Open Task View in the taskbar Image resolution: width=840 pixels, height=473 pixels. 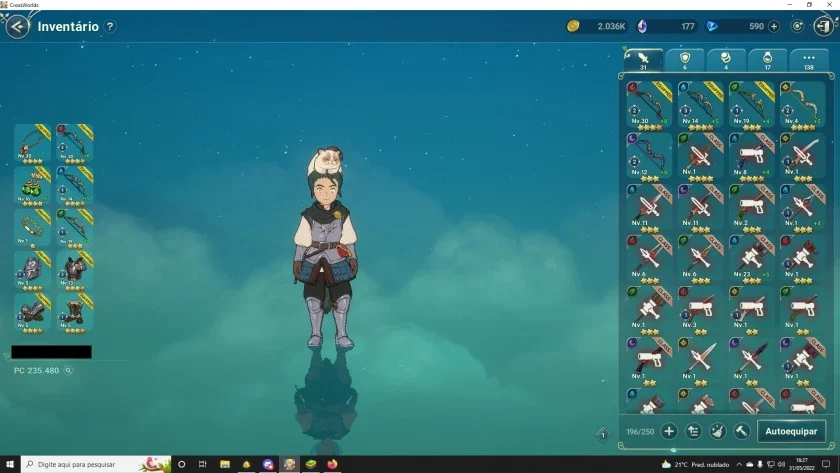[x=202, y=464]
